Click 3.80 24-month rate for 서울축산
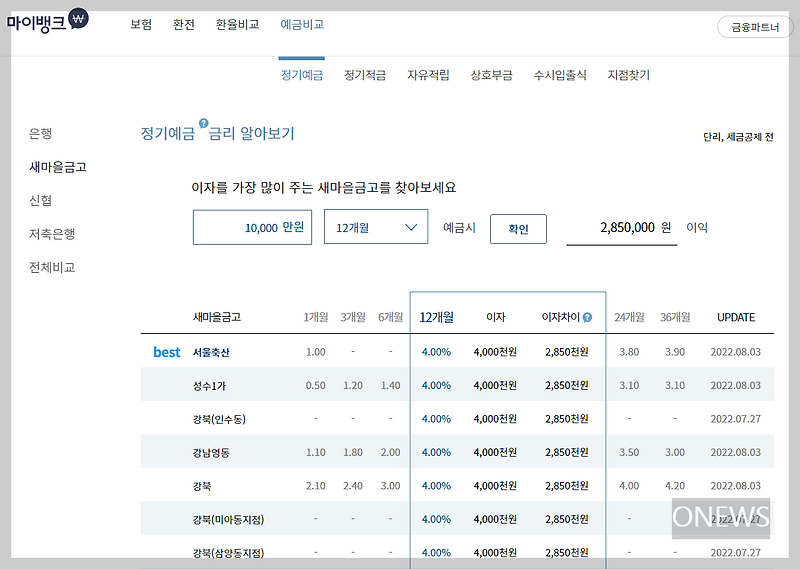800x569 pixels. coord(629,352)
